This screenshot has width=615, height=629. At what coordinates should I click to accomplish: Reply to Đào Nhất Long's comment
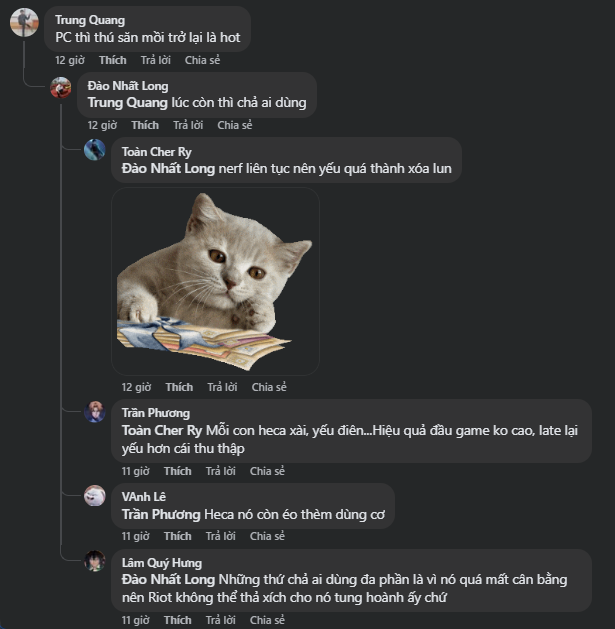pyautogui.click(x=188, y=125)
